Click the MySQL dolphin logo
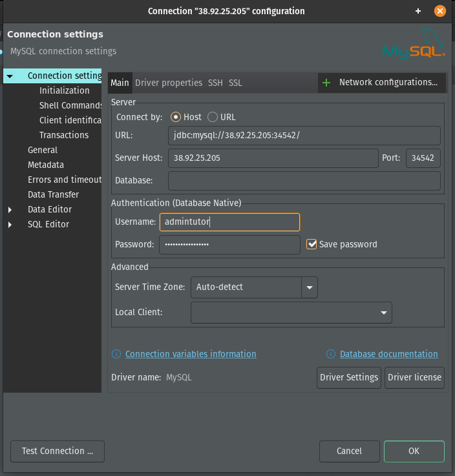This screenshot has height=476, width=455. [414, 43]
